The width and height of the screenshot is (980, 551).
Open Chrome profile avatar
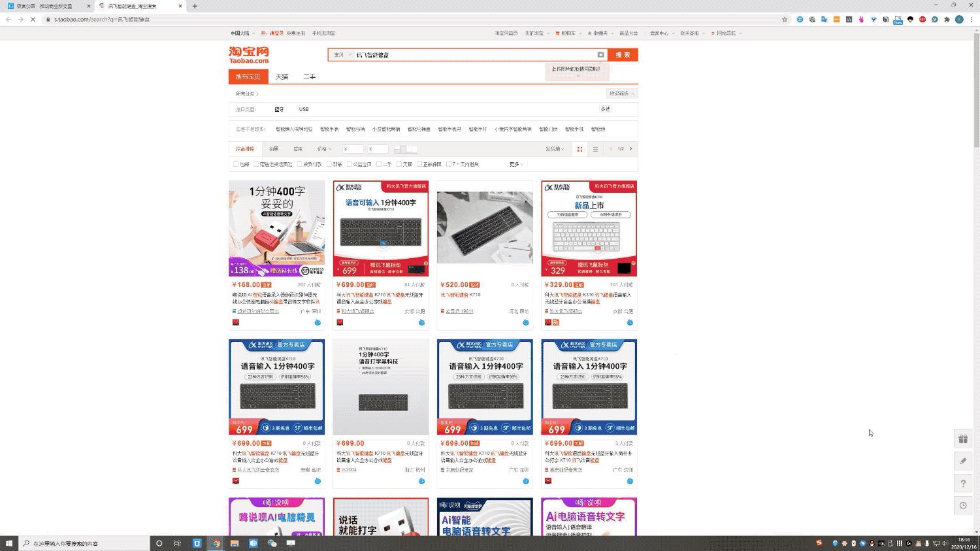tap(959, 20)
